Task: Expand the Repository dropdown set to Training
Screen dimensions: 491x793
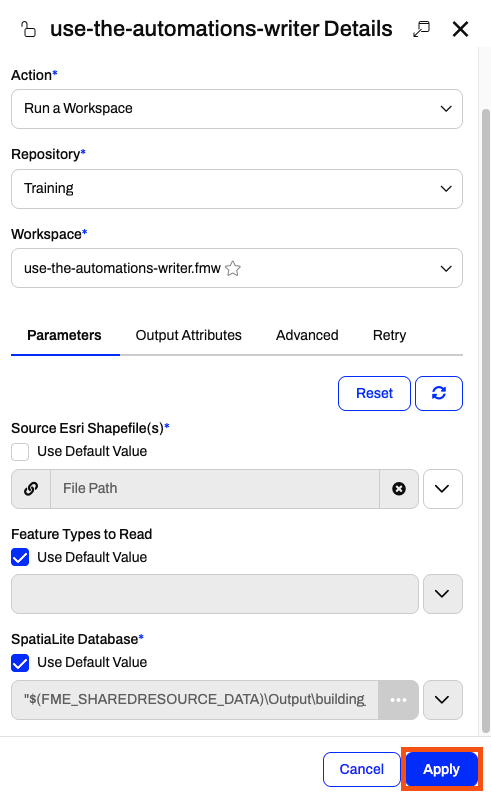Action: (237, 189)
